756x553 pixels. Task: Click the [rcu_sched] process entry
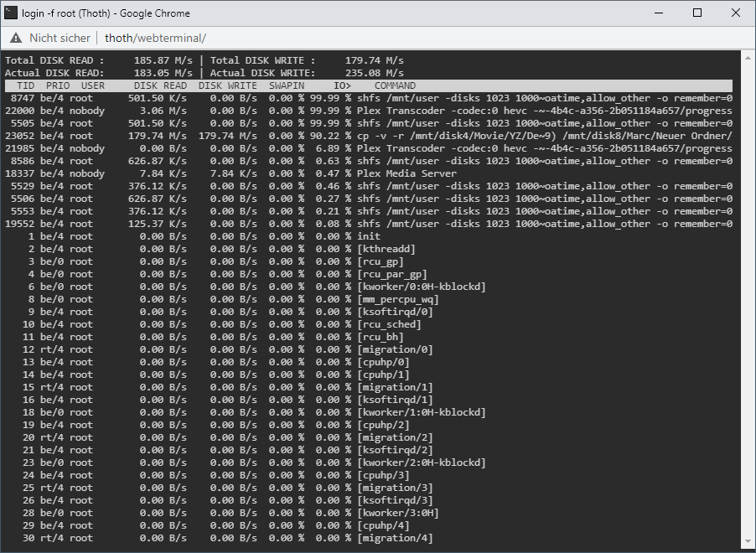click(x=389, y=324)
